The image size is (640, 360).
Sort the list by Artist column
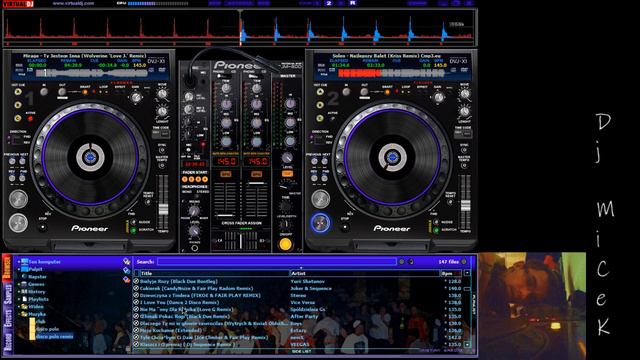pyautogui.click(x=364, y=273)
